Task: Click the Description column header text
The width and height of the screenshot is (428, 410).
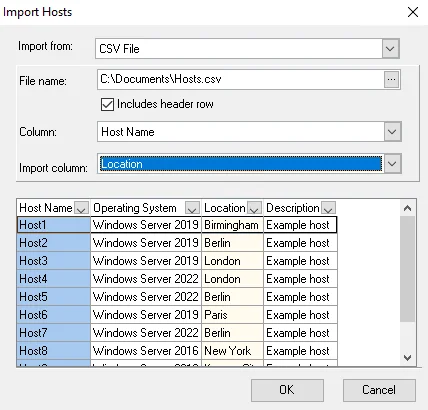Action: pos(293,208)
